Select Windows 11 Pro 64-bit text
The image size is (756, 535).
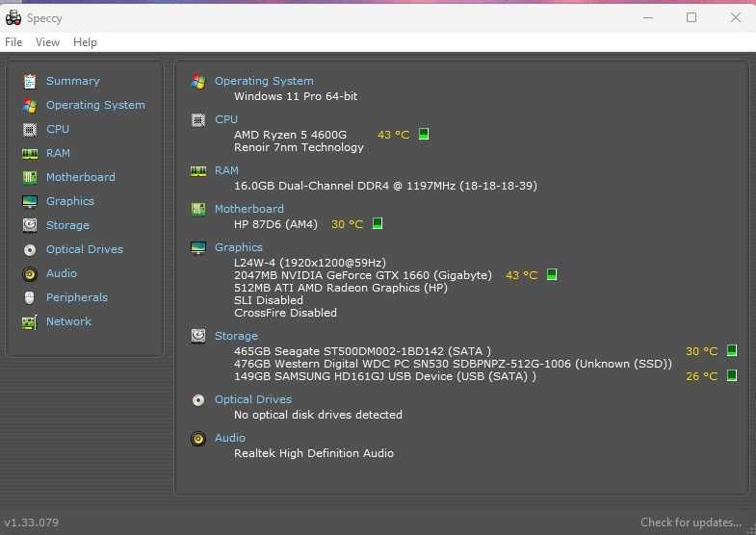[x=296, y=96]
